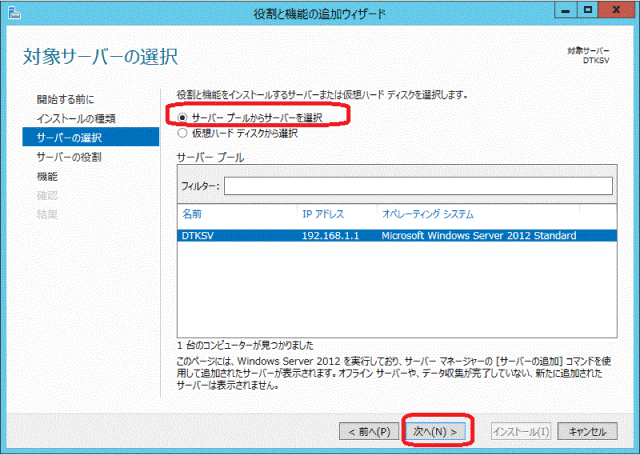Sort by オペレーティング システム column header

tap(427, 214)
